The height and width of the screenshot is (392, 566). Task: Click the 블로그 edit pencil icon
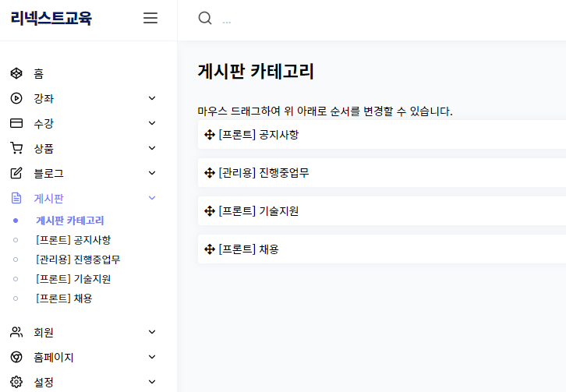(16, 173)
